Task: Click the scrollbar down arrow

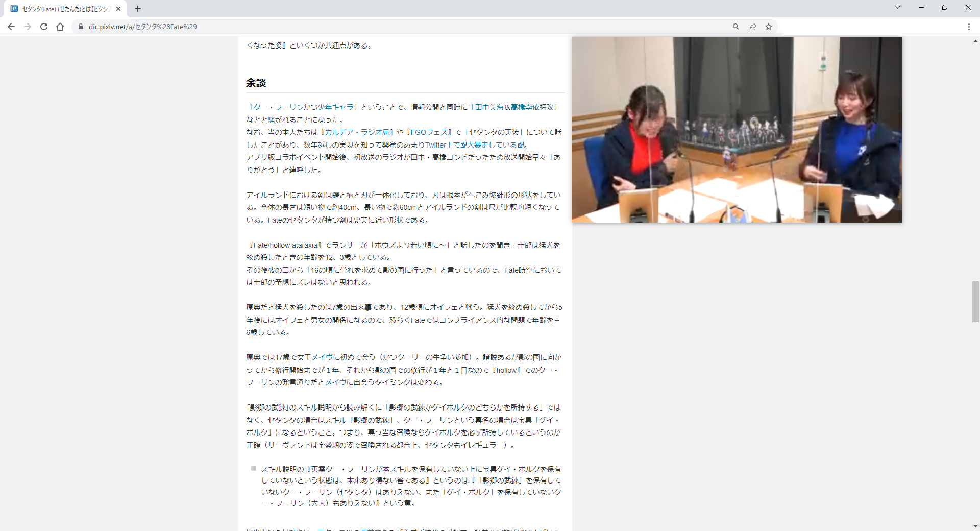Action: click(x=975, y=526)
